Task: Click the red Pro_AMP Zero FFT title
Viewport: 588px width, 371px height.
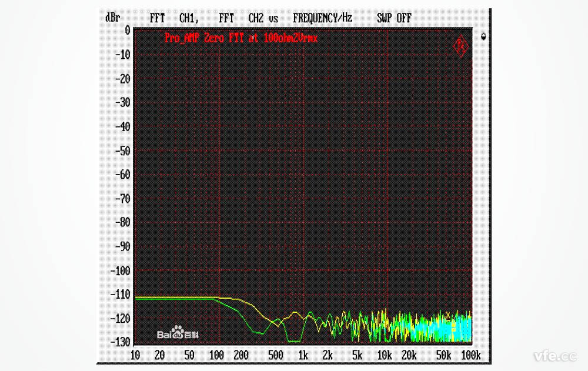Action: [241, 38]
